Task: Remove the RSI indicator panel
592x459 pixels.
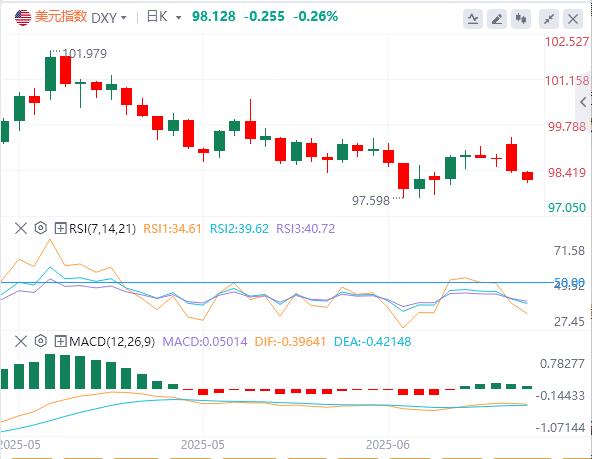Action: point(21,228)
